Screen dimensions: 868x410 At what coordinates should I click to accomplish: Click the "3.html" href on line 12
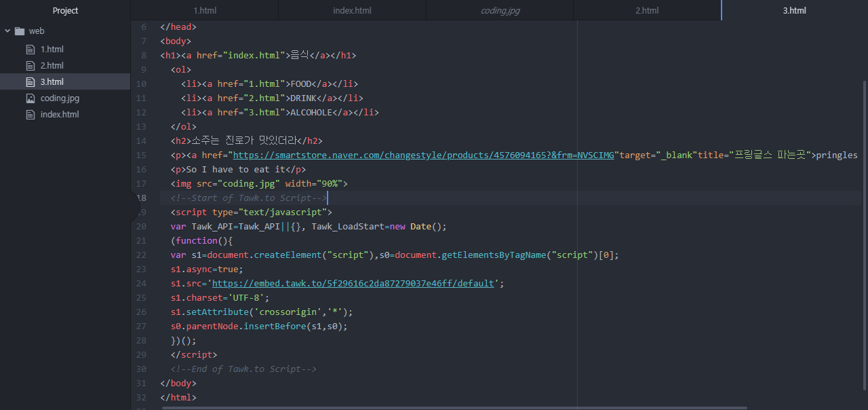pos(264,113)
